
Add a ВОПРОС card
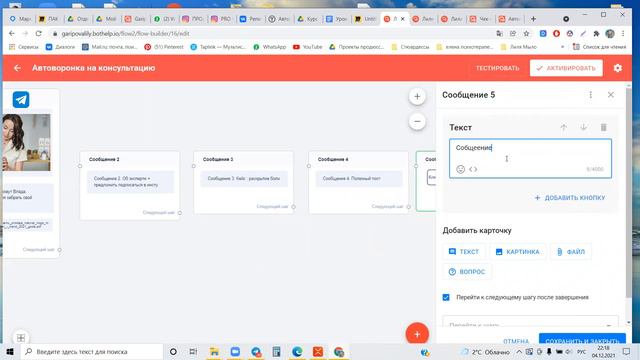pyautogui.click(x=467, y=271)
